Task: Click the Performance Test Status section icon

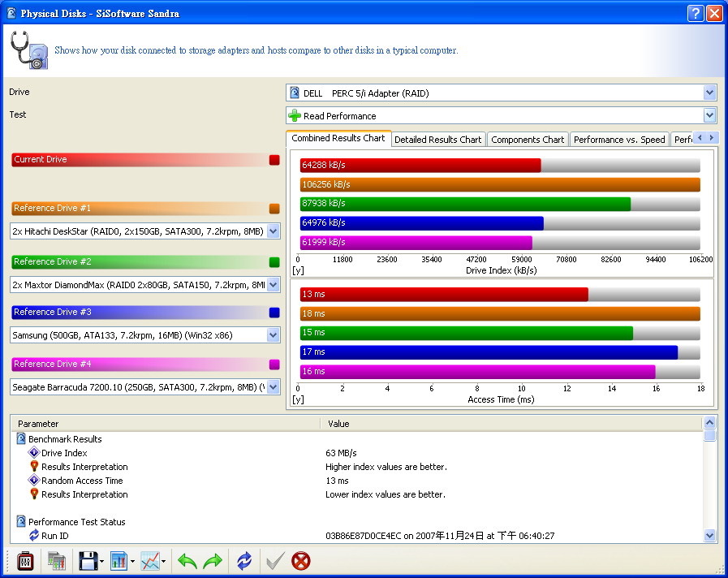Action: coord(21,521)
